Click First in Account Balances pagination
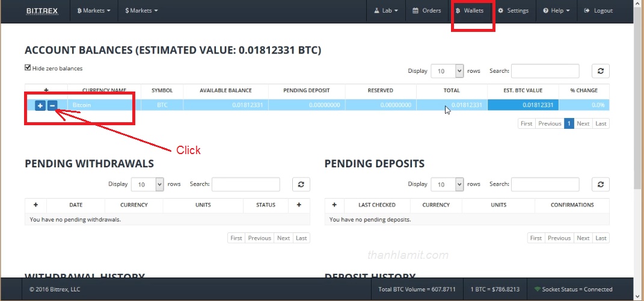644x301 pixels. (x=527, y=124)
